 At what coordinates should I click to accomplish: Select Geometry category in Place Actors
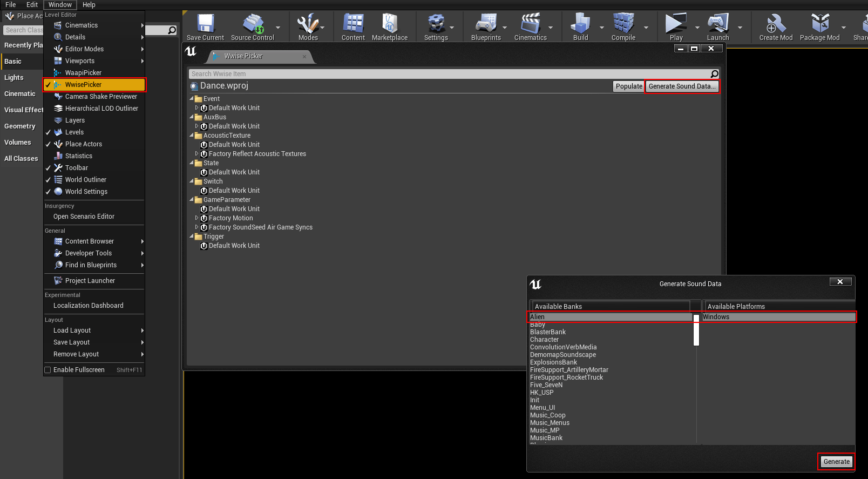(x=20, y=126)
